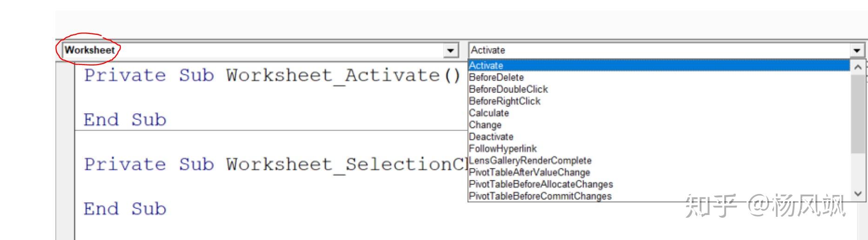Click the event list scrollbar thumb
Screen dimensions: 868x240
pyautogui.click(x=858, y=114)
